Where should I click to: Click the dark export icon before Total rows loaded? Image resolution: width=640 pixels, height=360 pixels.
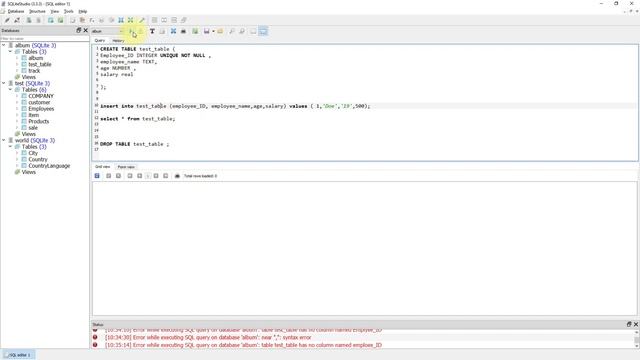pyautogui.click(x=177, y=176)
